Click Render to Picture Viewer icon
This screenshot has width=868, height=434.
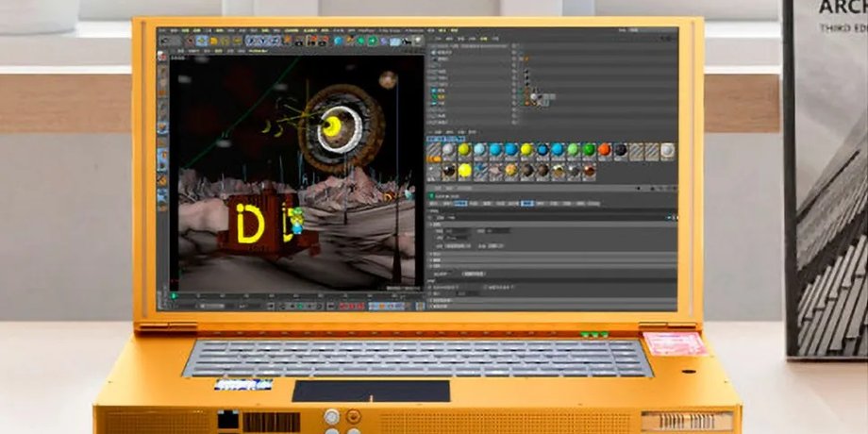pos(311,41)
